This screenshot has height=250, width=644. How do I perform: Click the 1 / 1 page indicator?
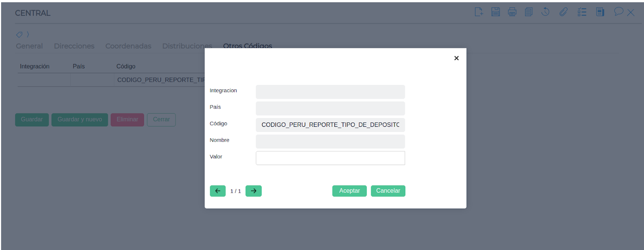click(x=235, y=191)
